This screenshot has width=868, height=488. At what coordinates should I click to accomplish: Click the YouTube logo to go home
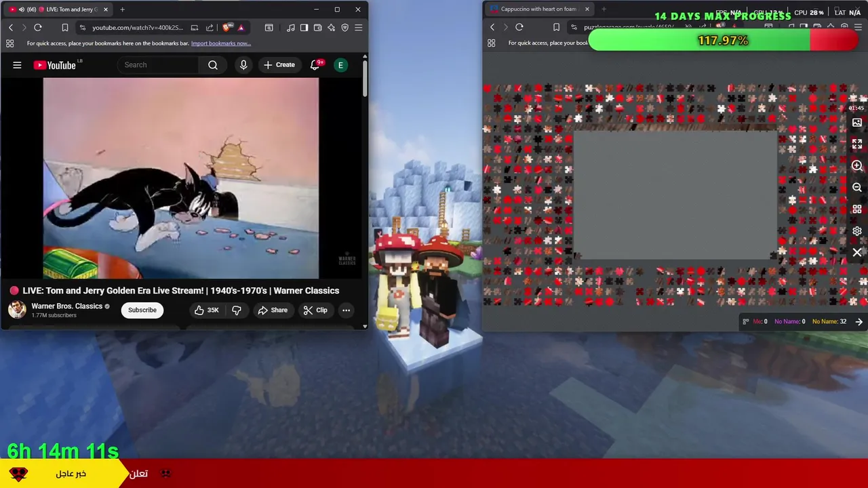coord(55,65)
